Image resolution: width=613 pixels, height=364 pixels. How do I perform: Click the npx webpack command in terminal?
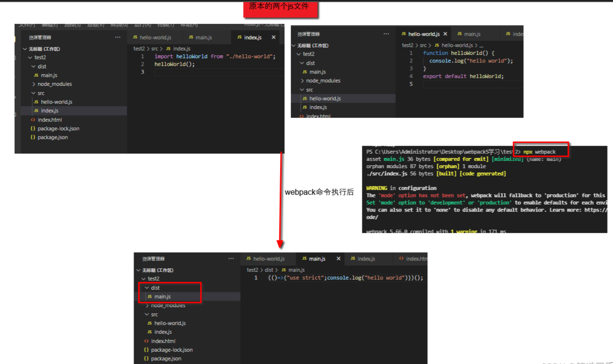point(539,152)
